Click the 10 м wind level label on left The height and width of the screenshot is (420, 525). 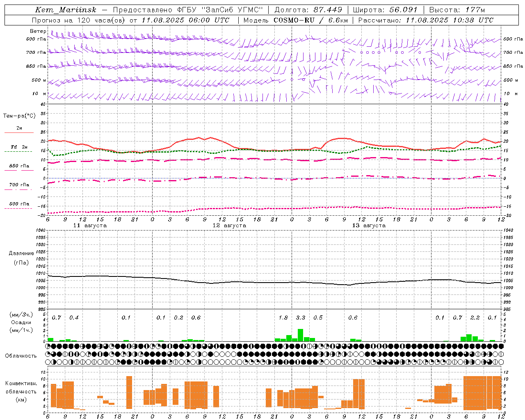point(39,94)
